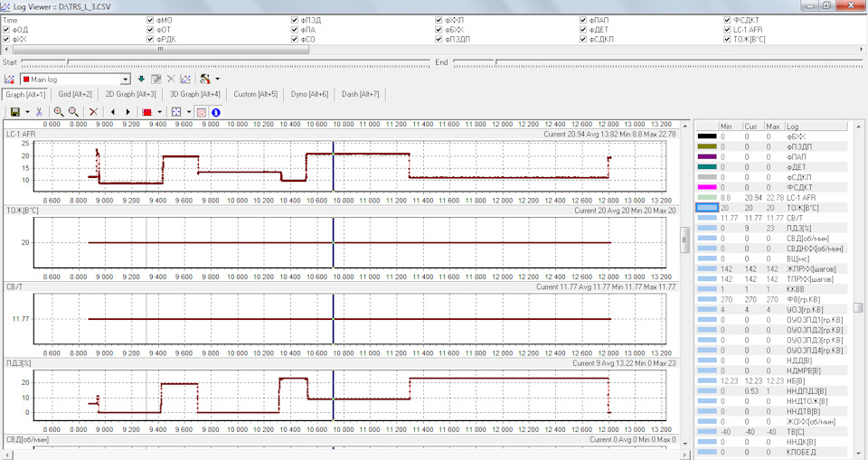Expand the red color icon dropdown arrow
Viewport: 868px width, 460px height.
[159, 112]
